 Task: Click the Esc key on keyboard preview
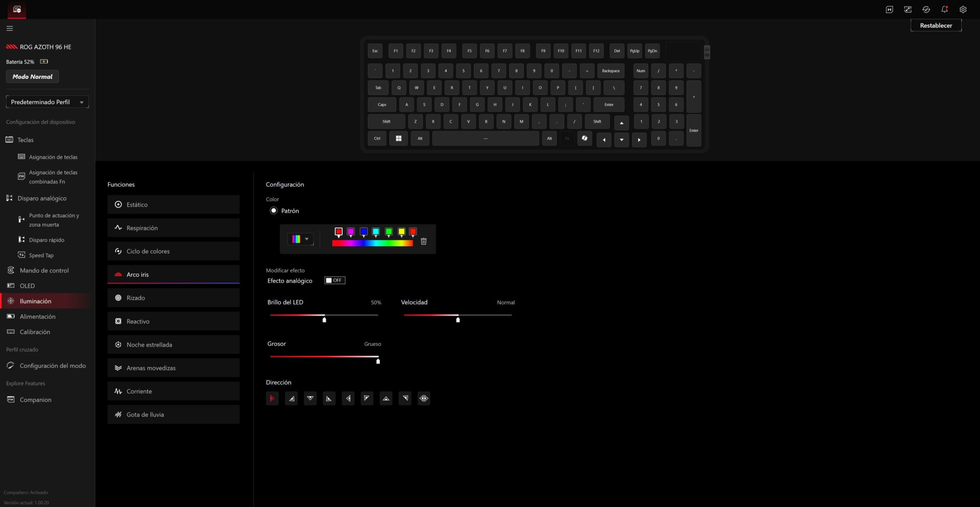coord(375,51)
